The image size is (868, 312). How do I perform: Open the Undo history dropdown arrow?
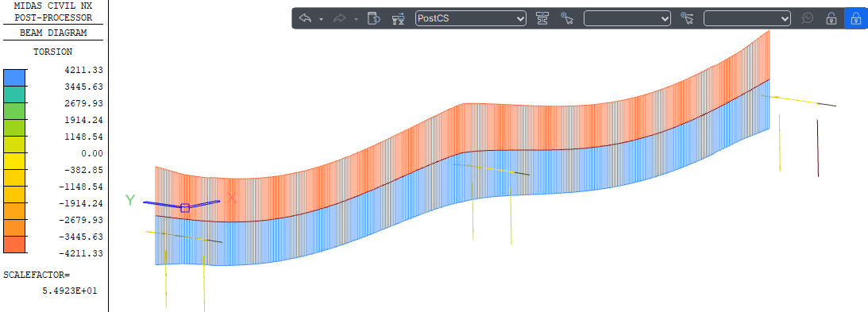pyautogui.click(x=321, y=19)
